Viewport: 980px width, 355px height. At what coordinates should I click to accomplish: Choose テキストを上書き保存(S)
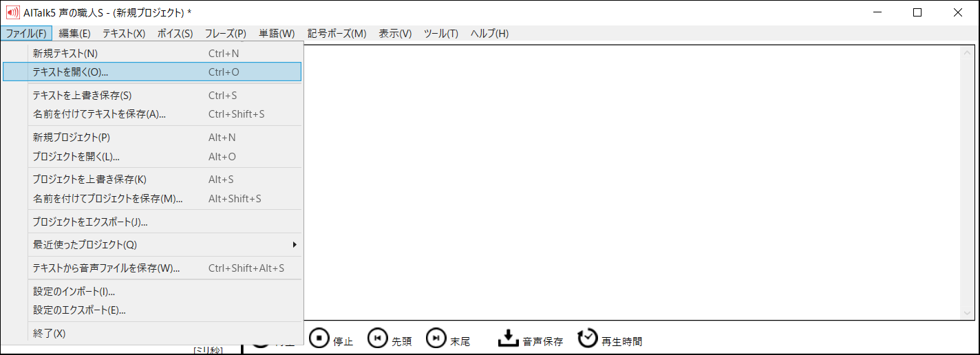coord(152,96)
